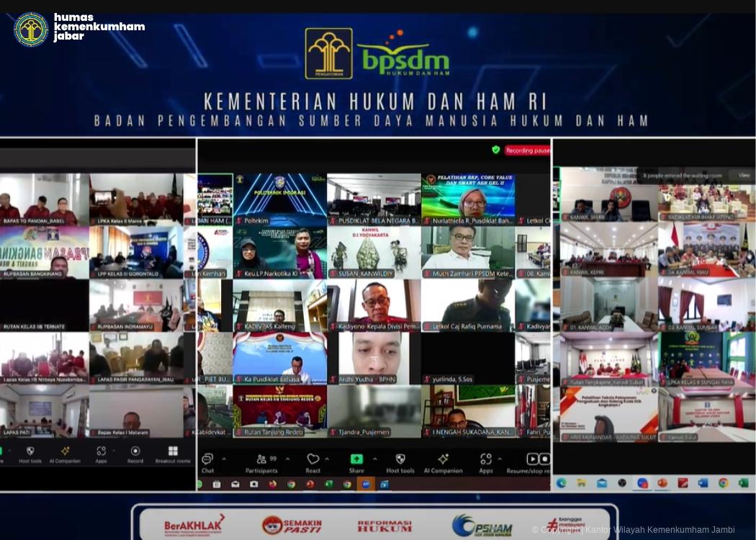
Task: Select the Rutan Tanjung Redeb tile
Action: [x=279, y=411]
